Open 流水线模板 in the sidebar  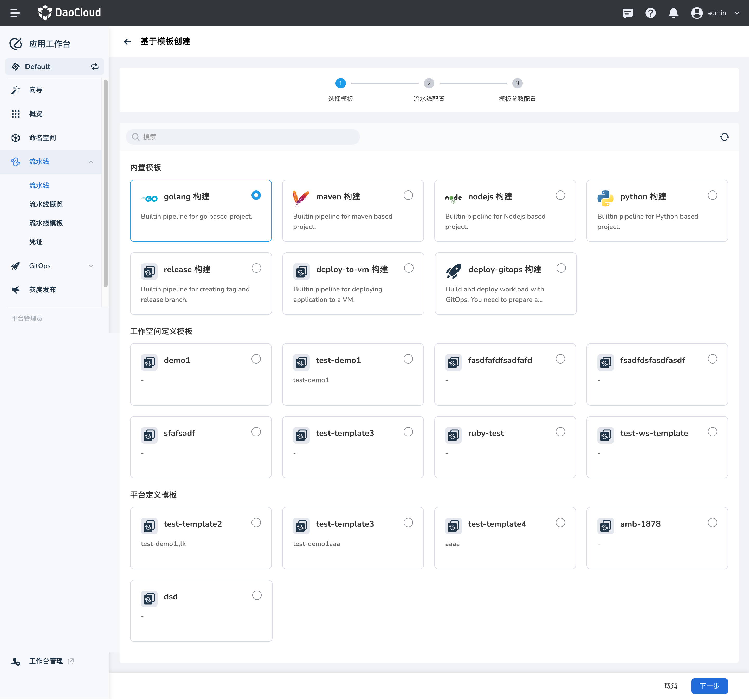coord(46,223)
